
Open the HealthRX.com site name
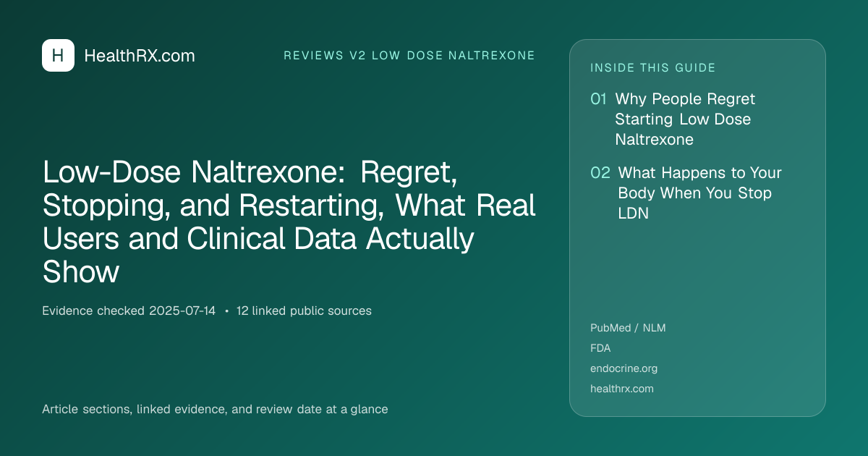click(140, 56)
